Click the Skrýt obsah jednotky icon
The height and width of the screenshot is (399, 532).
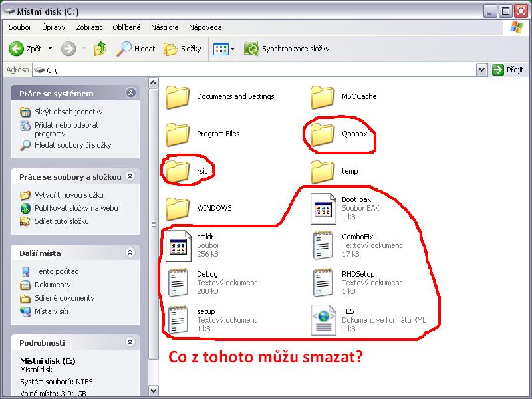coord(25,112)
